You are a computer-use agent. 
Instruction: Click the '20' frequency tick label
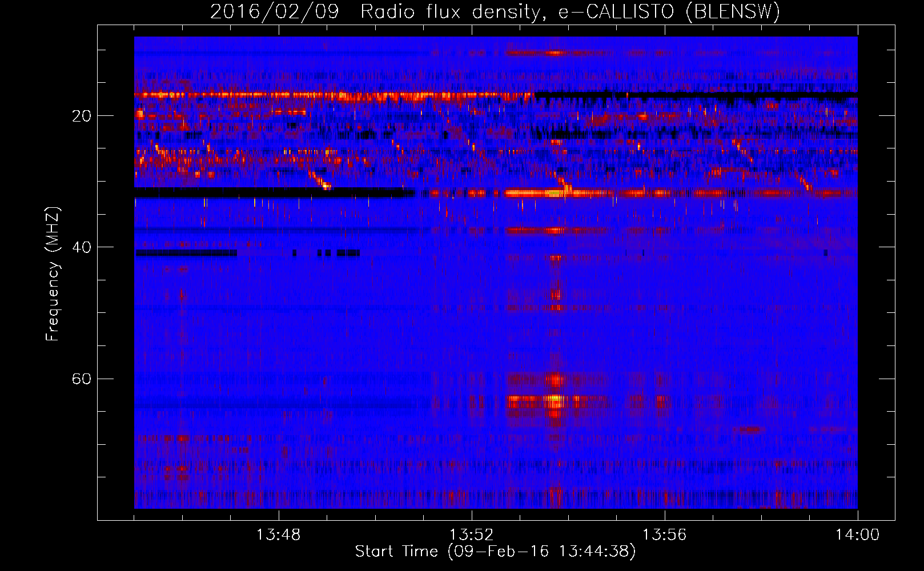(x=82, y=116)
